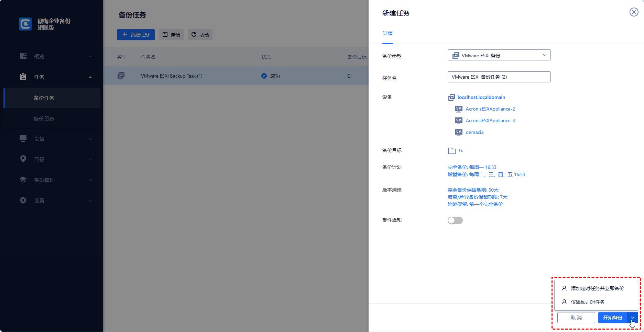Click 增量/差异备份保留期限: 7天 link
This screenshot has height=332, width=644.
478,197
